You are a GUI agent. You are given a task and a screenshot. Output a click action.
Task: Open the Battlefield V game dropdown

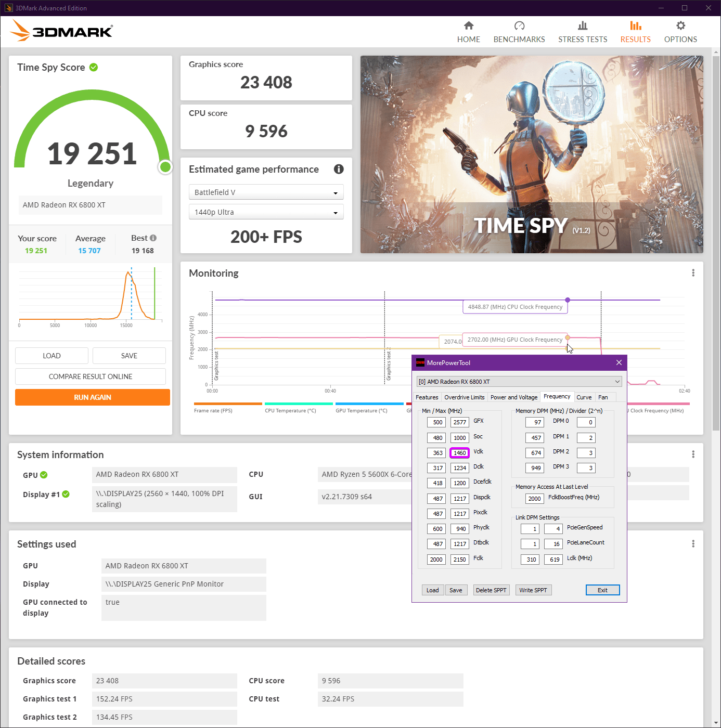click(266, 192)
